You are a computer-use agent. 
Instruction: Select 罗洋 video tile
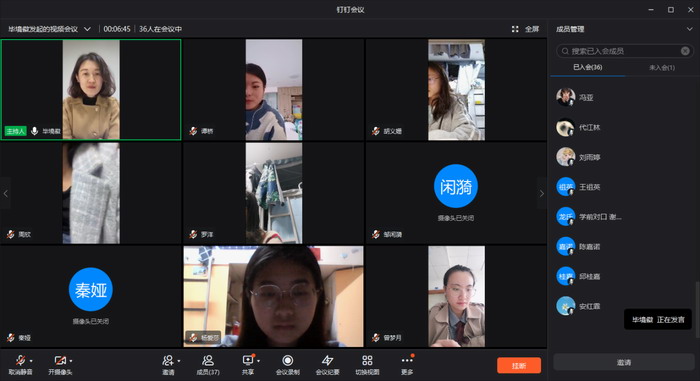(x=274, y=193)
